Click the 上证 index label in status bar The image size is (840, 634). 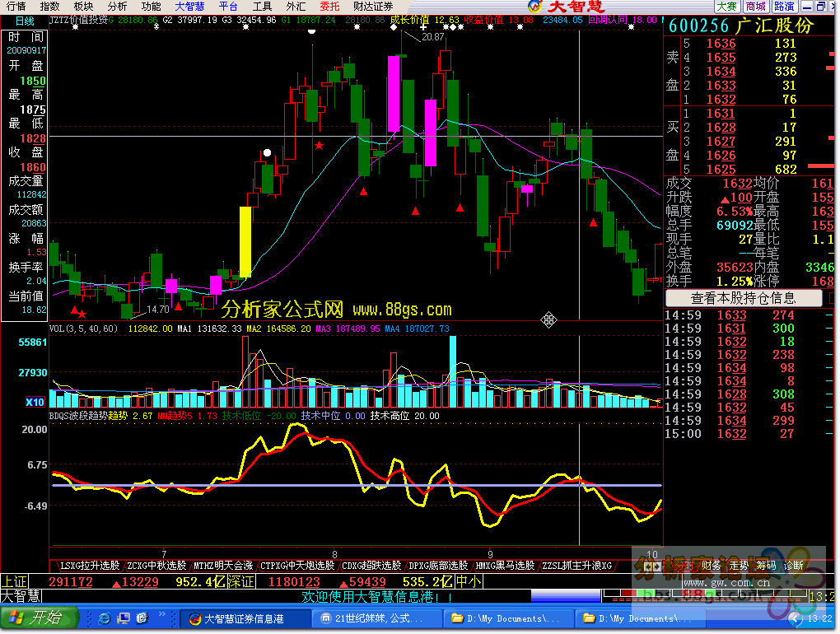[x=14, y=581]
